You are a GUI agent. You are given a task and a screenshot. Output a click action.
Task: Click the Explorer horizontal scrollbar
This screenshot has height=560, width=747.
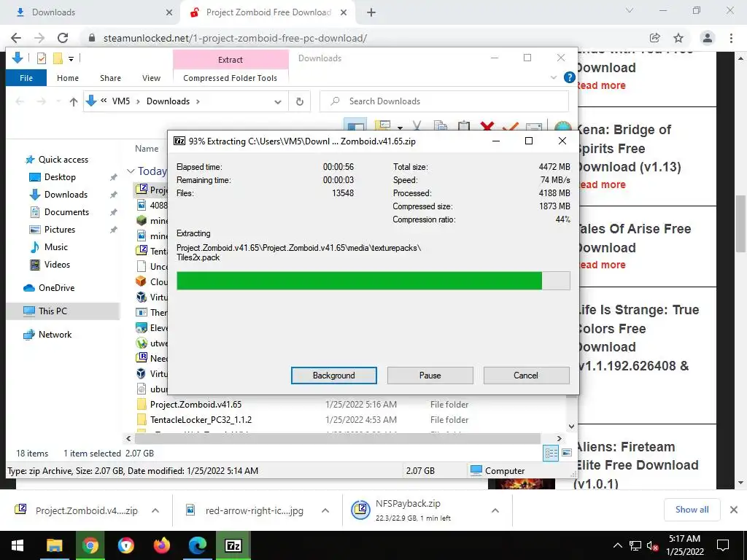(338, 438)
